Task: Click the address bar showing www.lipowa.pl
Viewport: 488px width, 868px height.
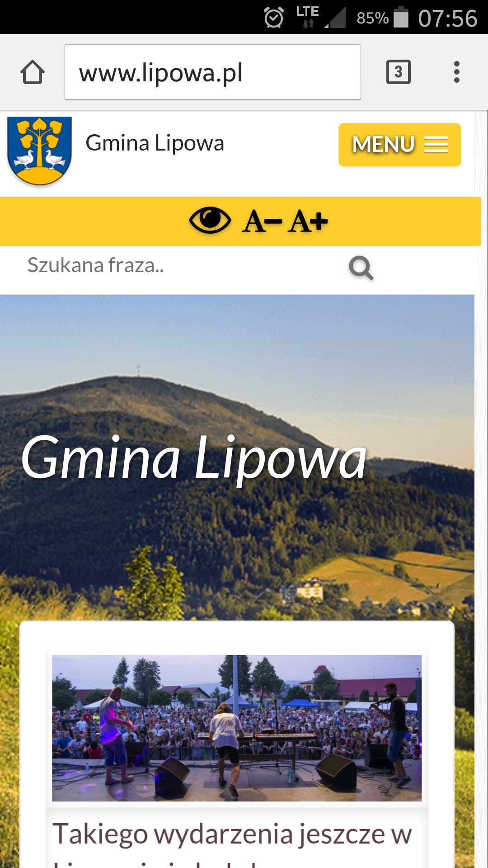Action: (213, 72)
